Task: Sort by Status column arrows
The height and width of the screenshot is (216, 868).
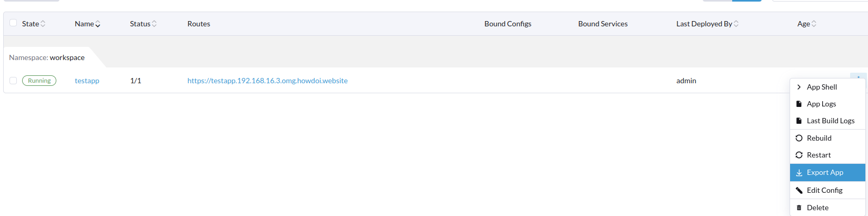Action: 154,24
